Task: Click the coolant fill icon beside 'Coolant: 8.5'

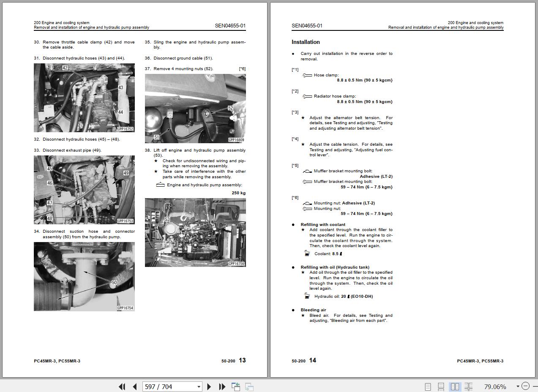Action: (x=307, y=253)
